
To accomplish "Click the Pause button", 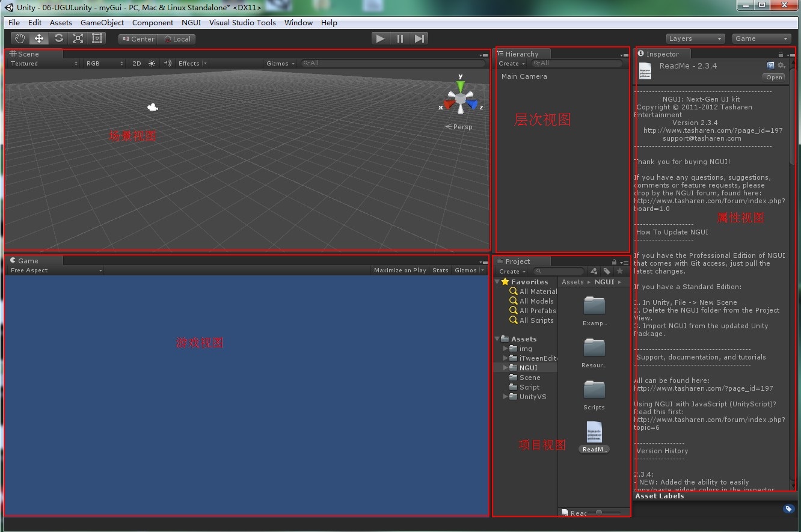I will pyautogui.click(x=400, y=38).
